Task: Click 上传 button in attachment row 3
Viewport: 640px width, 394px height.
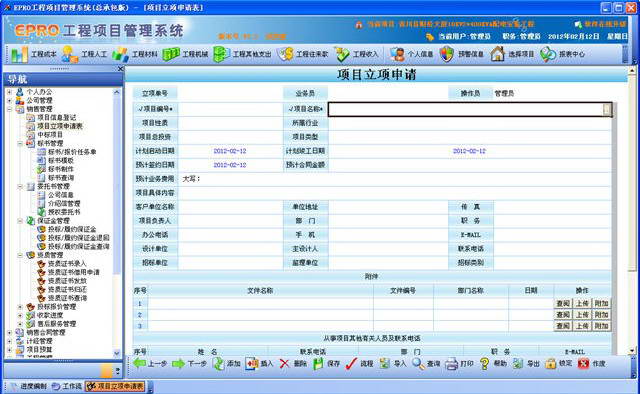Action: tap(582, 326)
